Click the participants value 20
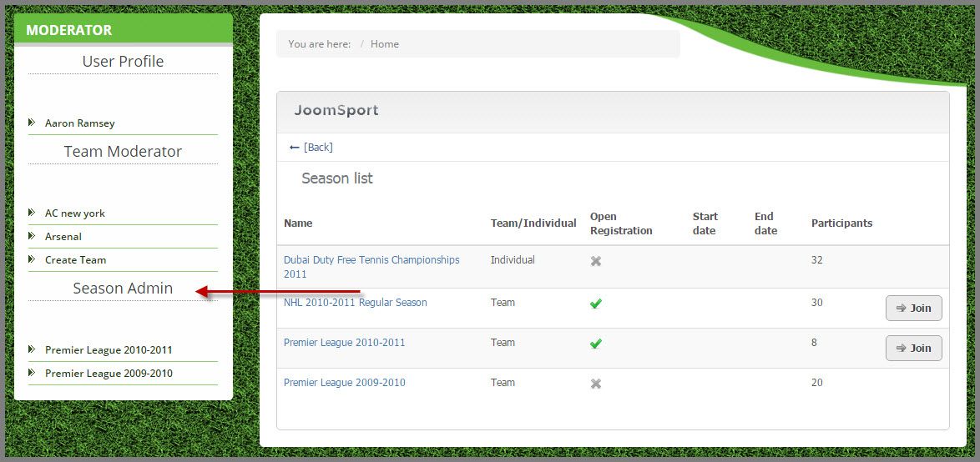 817,383
